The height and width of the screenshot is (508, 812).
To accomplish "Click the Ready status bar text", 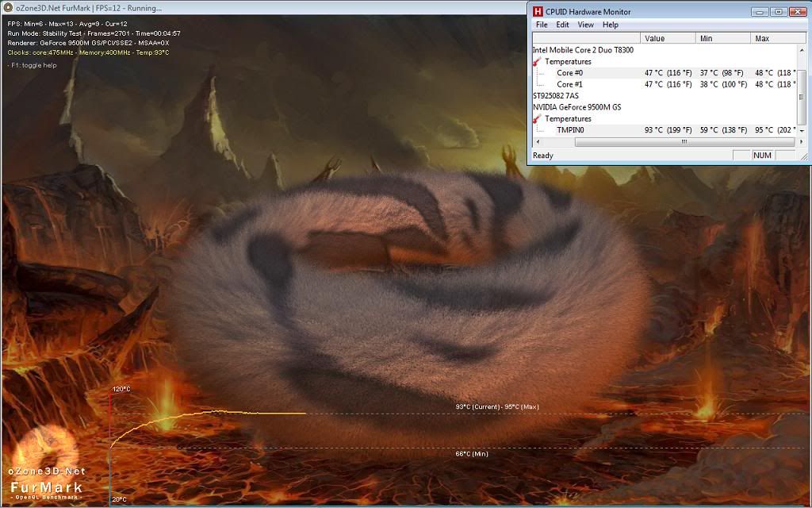I will (542, 155).
